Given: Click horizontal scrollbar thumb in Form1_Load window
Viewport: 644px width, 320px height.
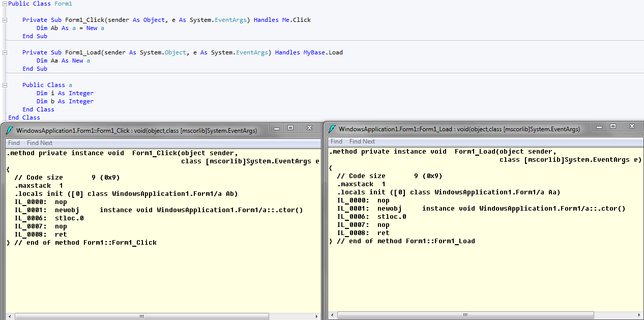Looking at the screenshot, I should pyautogui.click(x=464, y=315).
